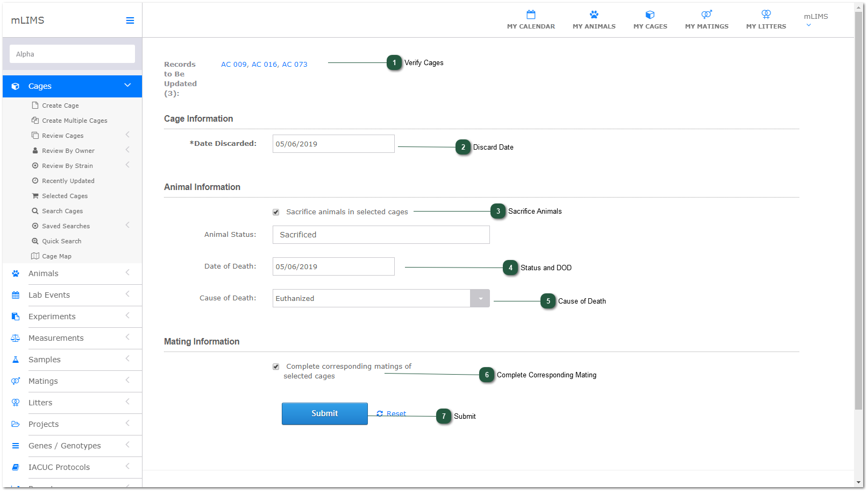Open the AC 073 cage record link
Viewport: 868px width, 492px height.
(x=295, y=64)
